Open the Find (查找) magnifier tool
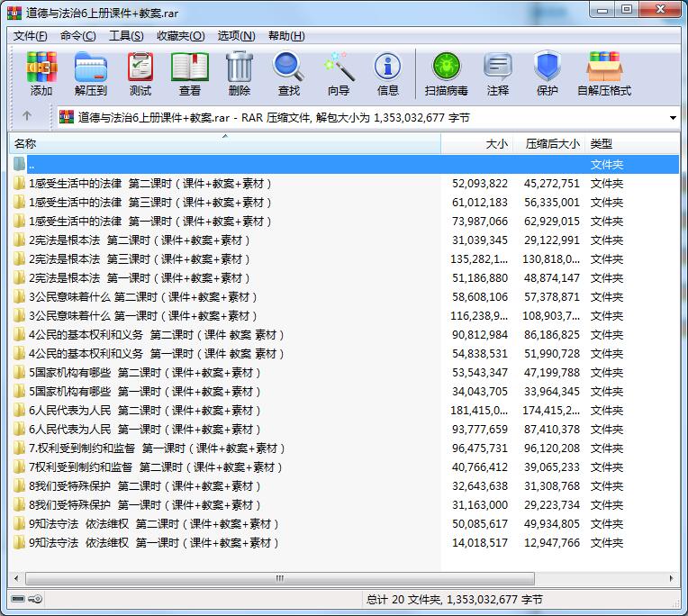The width and height of the screenshot is (688, 616). tap(289, 73)
